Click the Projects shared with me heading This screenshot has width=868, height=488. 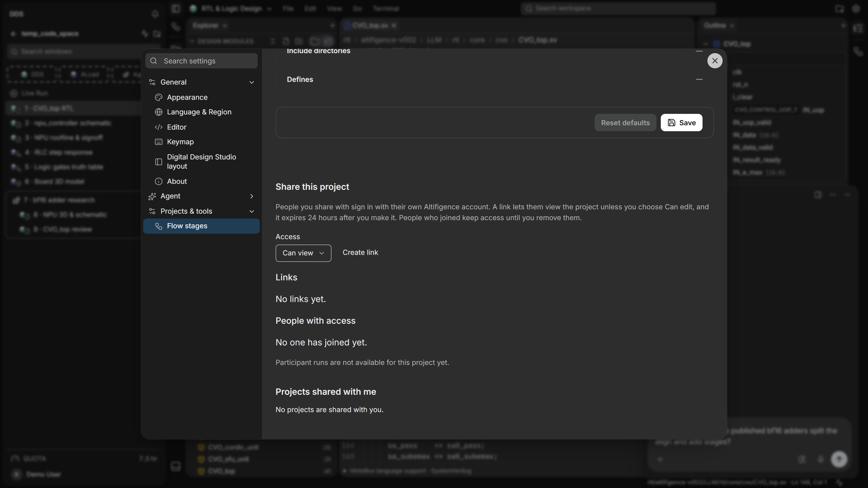coord(326,392)
